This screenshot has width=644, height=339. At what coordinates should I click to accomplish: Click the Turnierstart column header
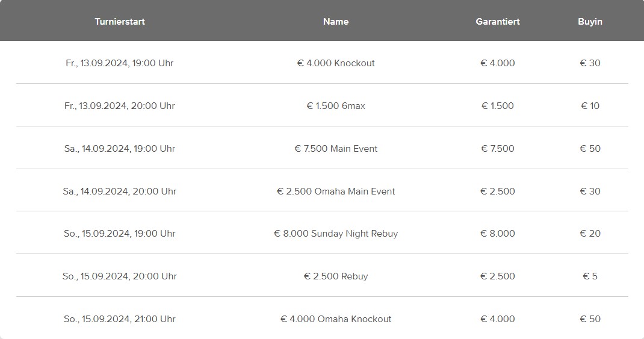tap(120, 21)
